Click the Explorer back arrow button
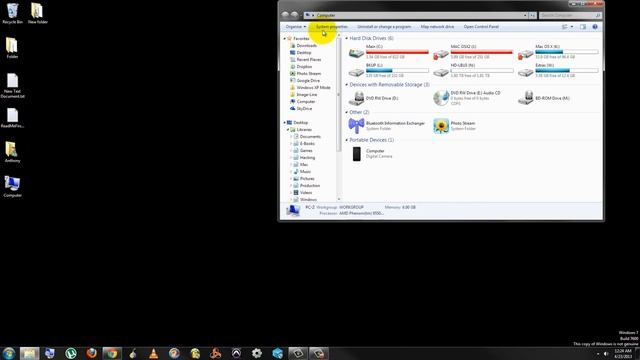The width and height of the screenshot is (640, 360). point(285,15)
